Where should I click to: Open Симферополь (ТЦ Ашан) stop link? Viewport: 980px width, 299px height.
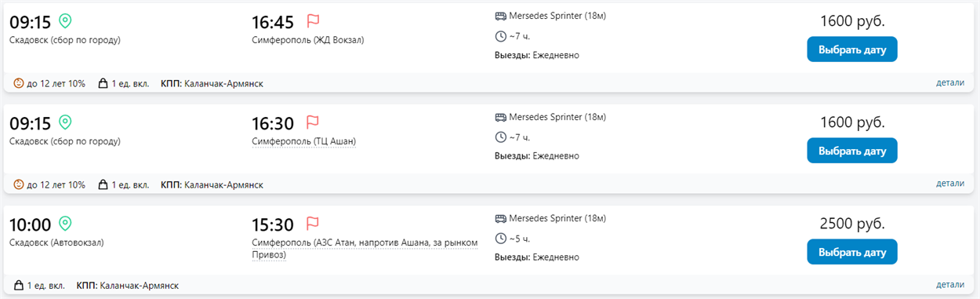(x=303, y=141)
